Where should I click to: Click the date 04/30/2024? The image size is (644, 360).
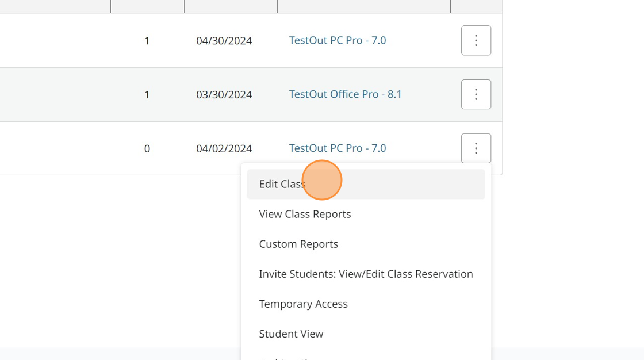(x=224, y=41)
